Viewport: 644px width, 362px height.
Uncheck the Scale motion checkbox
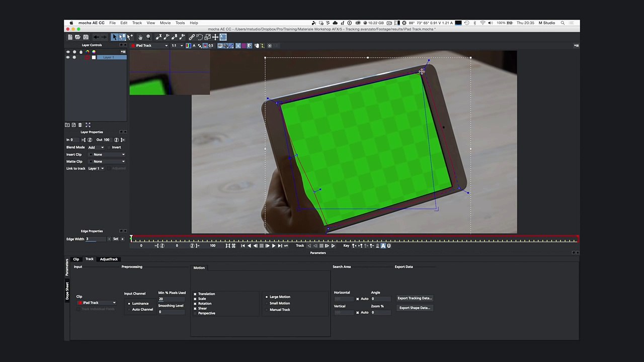tap(195, 299)
